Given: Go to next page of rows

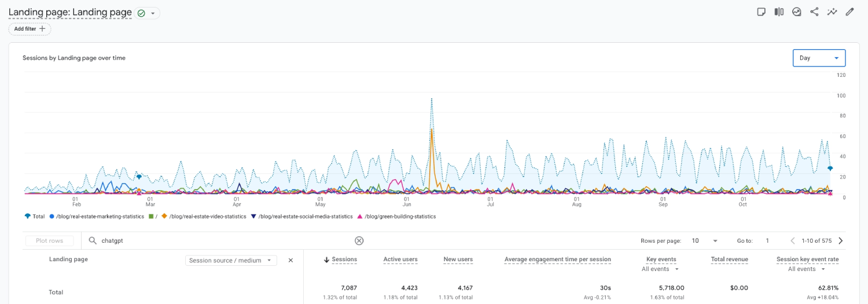Looking at the screenshot, I should click(841, 241).
